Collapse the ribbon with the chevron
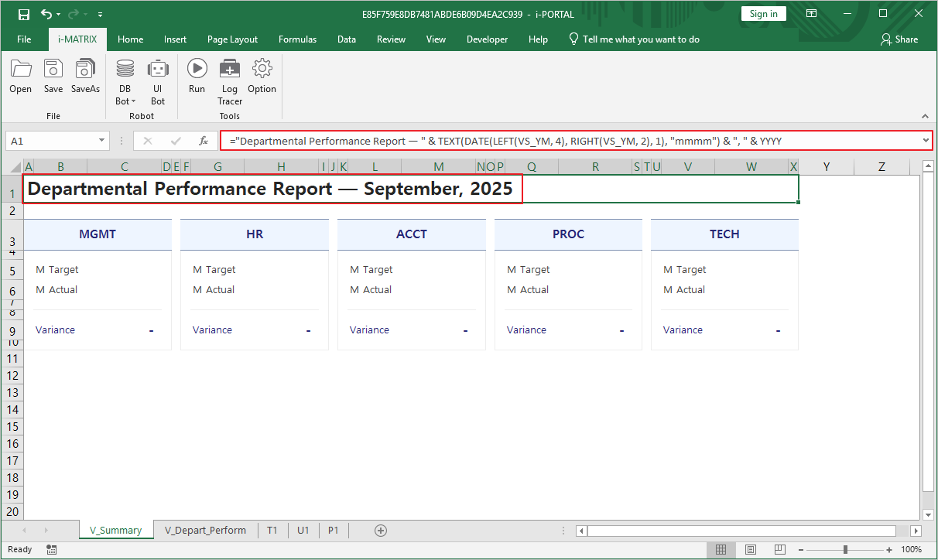Image resolution: width=938 pixels, height=560 pixels. pyautogui.click(x=926, y=116)
